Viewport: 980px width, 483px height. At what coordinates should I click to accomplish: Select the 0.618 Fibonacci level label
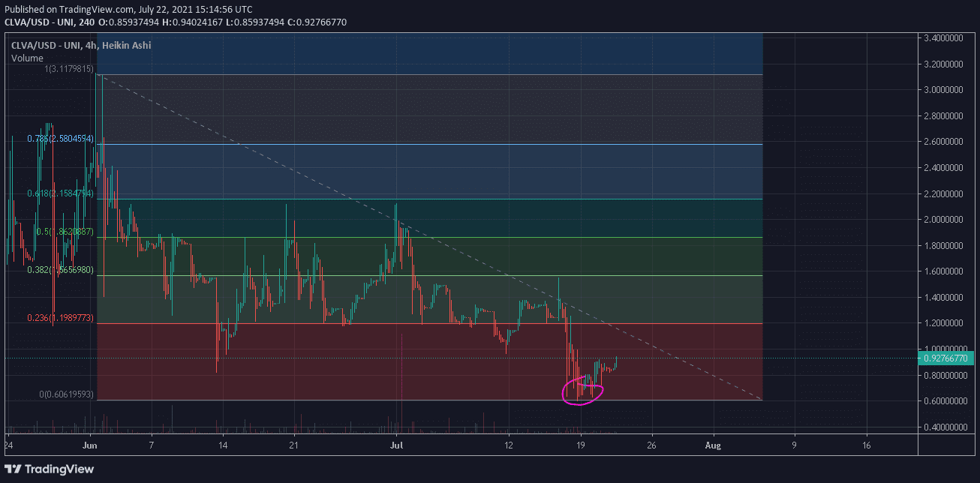pos(60,194)
